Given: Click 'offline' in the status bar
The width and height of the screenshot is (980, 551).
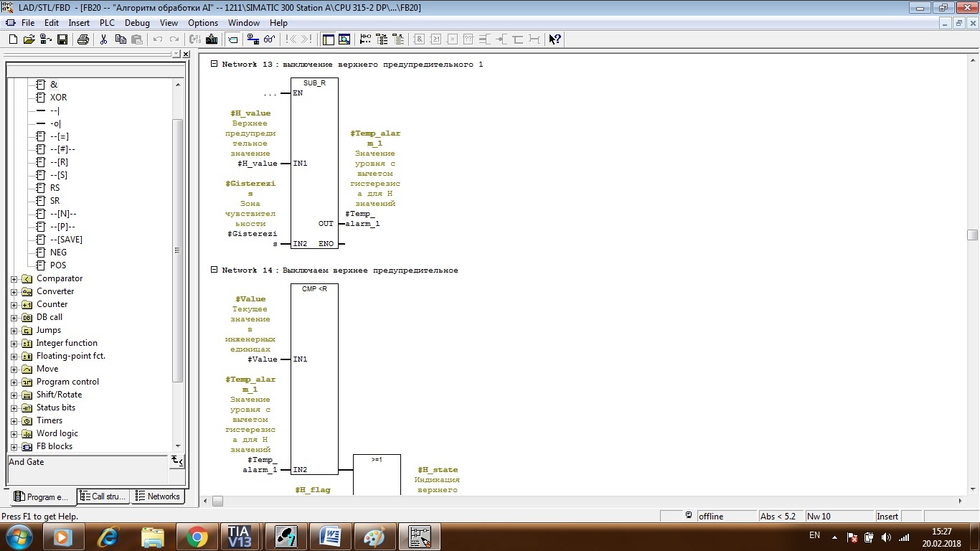Looking at the screenshot, I should (x=711, y=516).
